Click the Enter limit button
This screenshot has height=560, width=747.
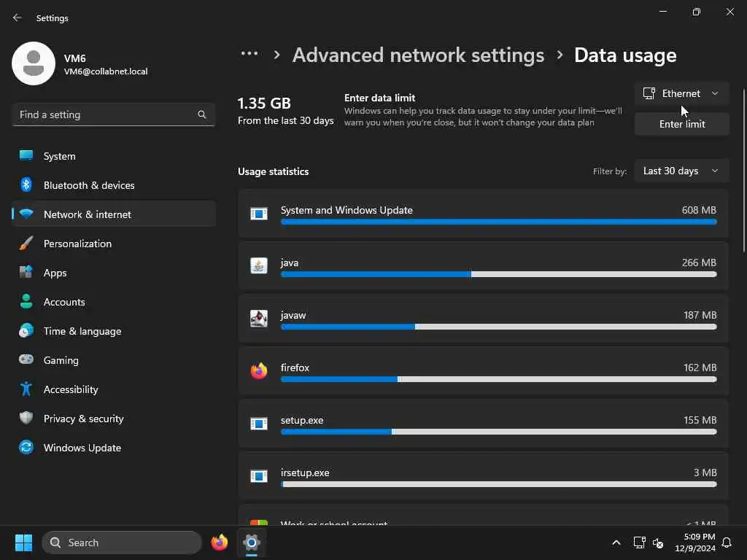[x=681, y=124]
